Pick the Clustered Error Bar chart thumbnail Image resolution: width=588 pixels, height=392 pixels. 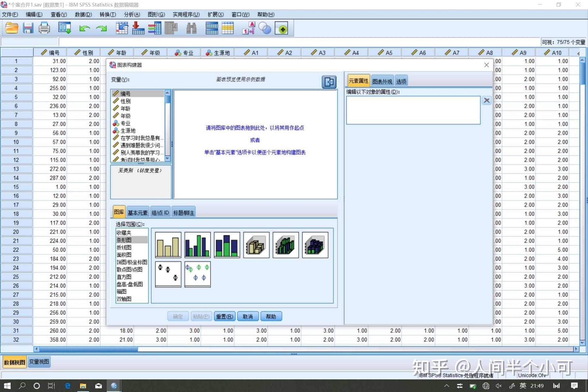pos(198,274)
